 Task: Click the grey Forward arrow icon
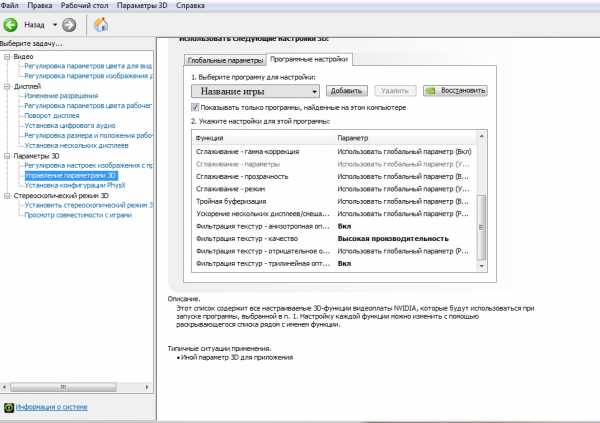pos(69,25)
